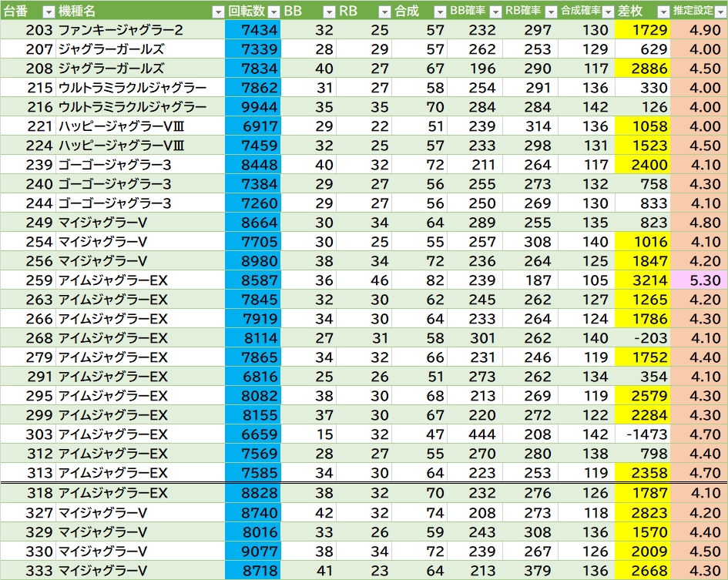Select the yellow 差枚 cell 1729
This screenshot has width=728, height=580.
point(642,30)
